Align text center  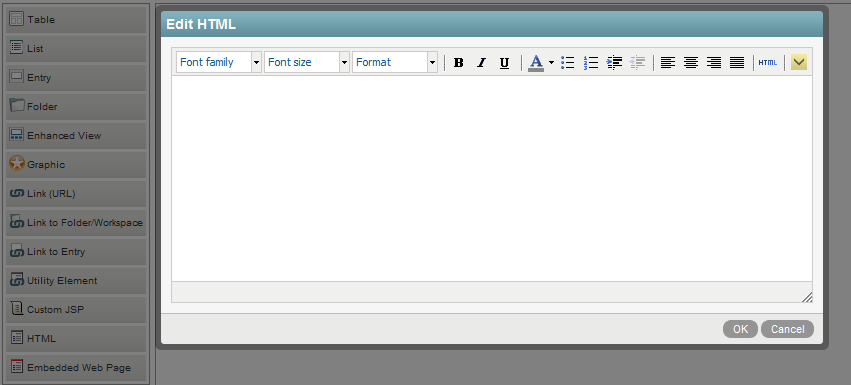[x=690, y=62]
